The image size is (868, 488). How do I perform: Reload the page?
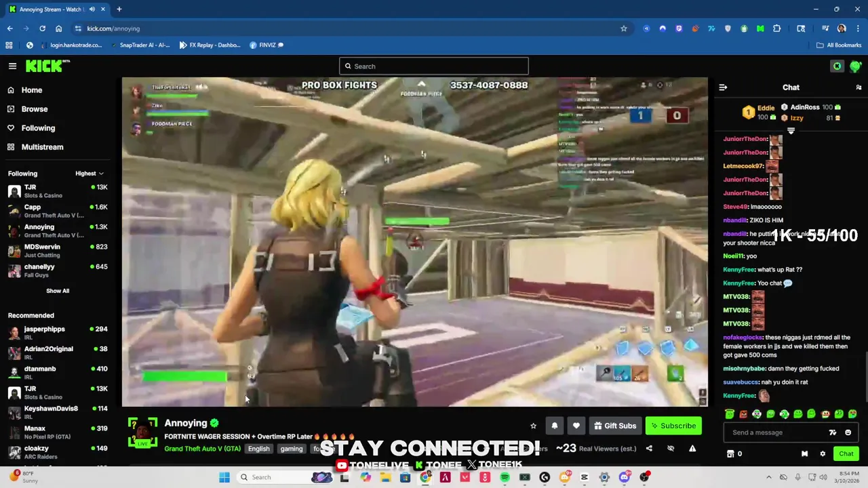tap(42, 28)
